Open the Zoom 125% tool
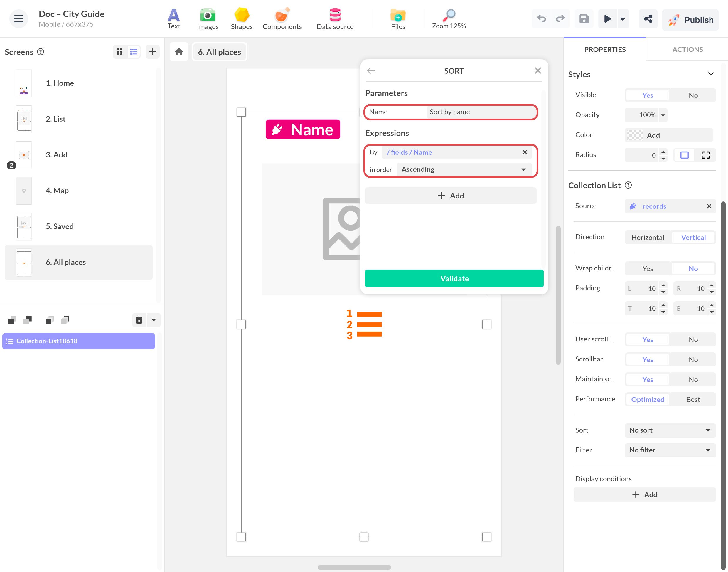Screen dimensions: 728x572 449,19
